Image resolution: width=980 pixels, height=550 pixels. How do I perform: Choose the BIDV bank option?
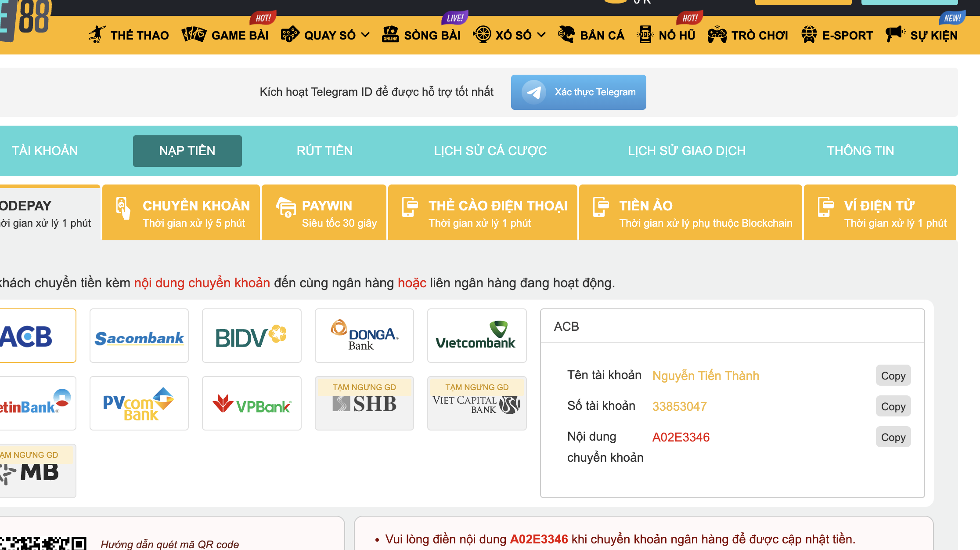(252, 336)
